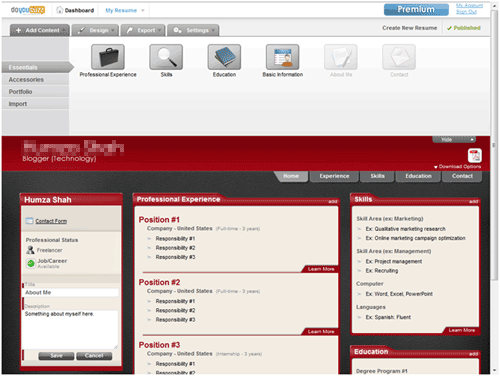Click the page vertical scrollbar
500x376 pixels.
click(x=494, y=145)
